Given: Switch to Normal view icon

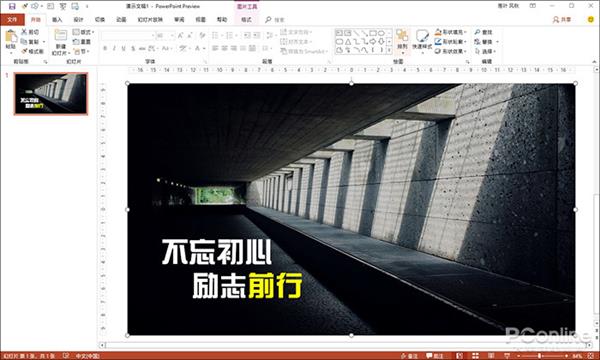Looking at the screenshot, I should tap(459, 356).
